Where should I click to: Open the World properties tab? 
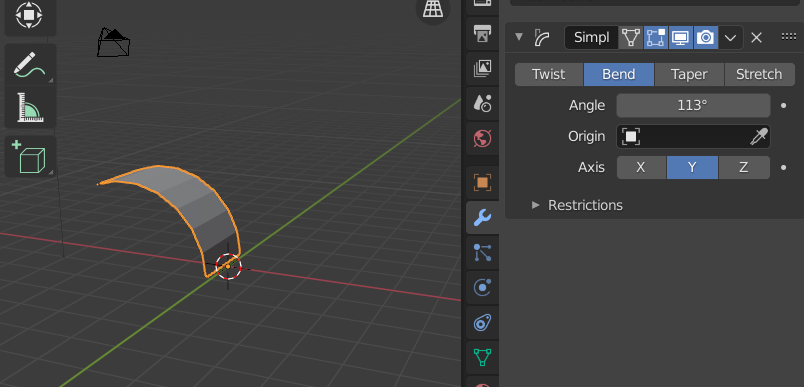tap(483, 138)
